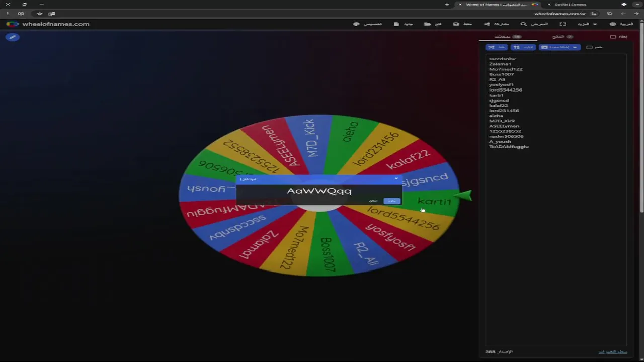The image size is (644, 362).
Task: Open the changelog link at bottom right
Action: pos(613,352)
